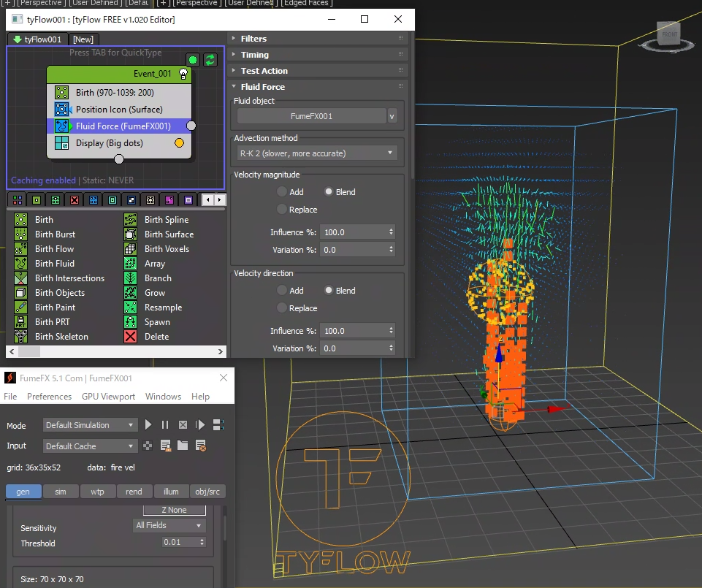Pick the Branch operator
702x588 pixels.
click(x=148, y=278)
